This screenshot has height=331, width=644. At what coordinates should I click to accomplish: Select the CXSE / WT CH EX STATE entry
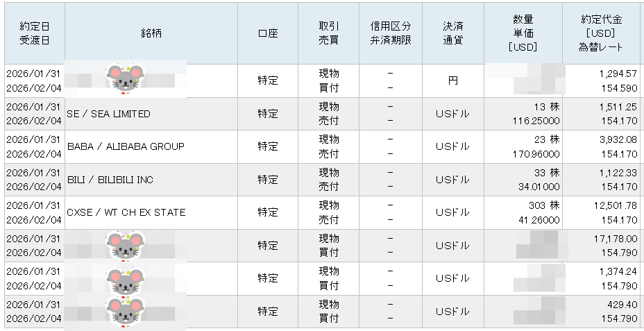pyautogui.click(x=126, y=212)
